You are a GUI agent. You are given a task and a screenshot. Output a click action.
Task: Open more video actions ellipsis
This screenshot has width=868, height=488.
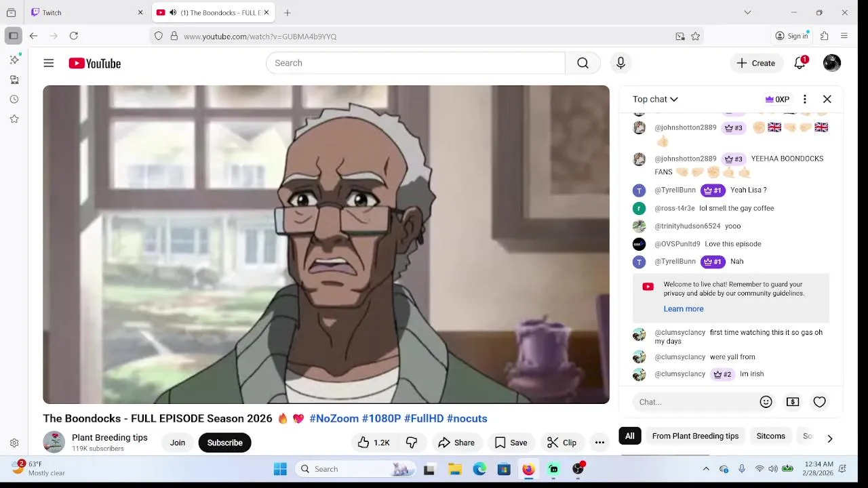[x=599, y=443]
